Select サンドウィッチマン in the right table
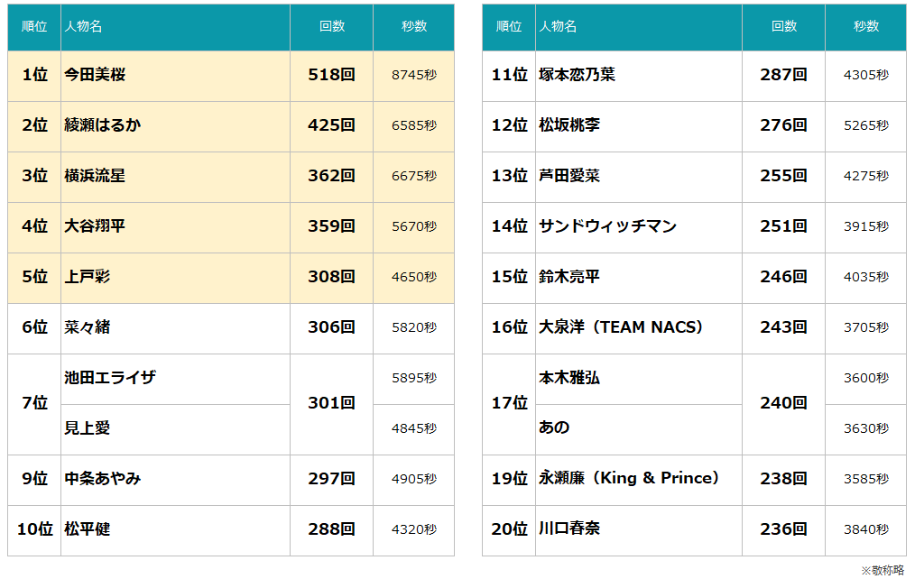The width and height of the screenshot is (915, 588). click(x=607, y=227)
